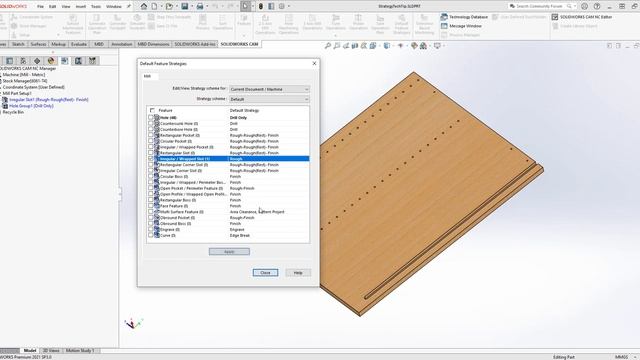This screenshot has height=360, width=640.
Task: Switch to the Sketch ribbon tab
Action: pos(18,44)
